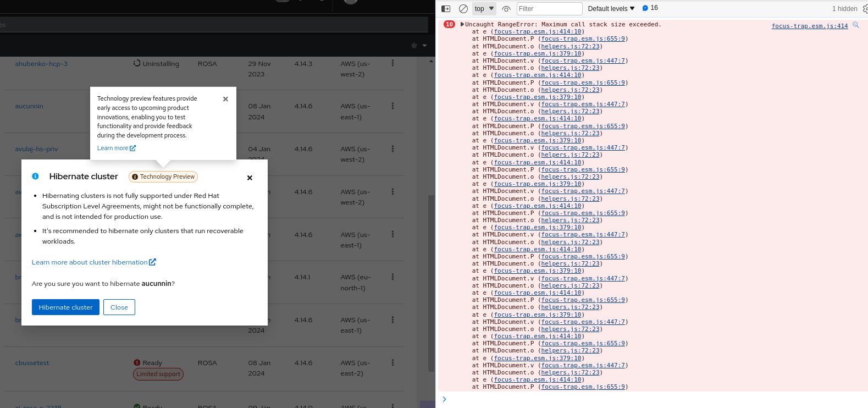Clear the console with the ban icon
Image resolution: width=868 pixels, height=408 pixels.
[x=463, y=9]
